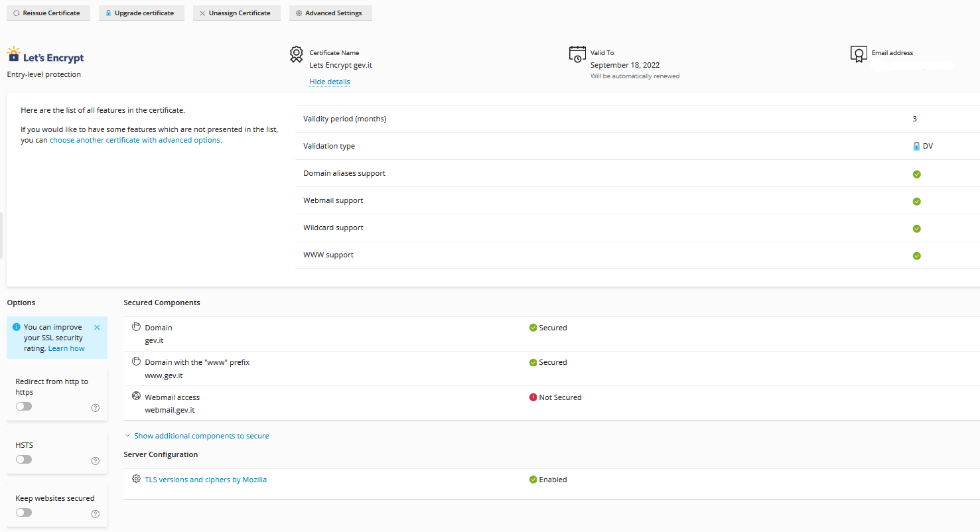Click help icon for Redirect from http to https

point(96,408)
